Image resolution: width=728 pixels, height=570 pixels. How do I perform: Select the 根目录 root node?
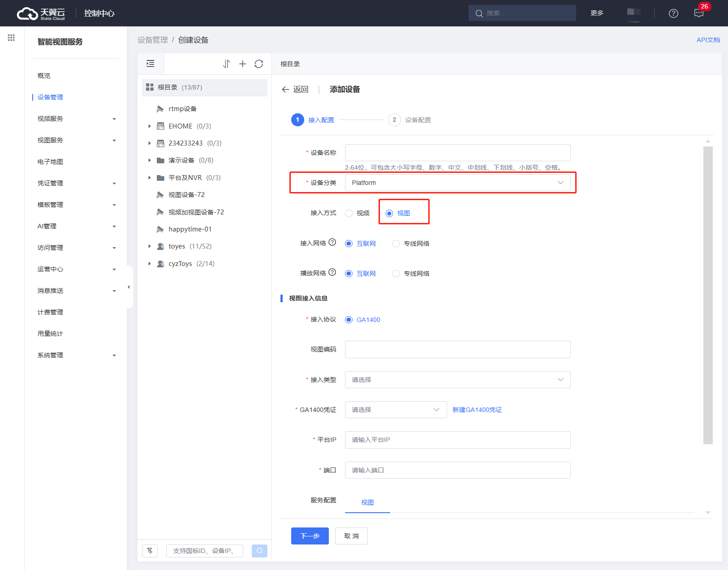click(x=205, y=87)
